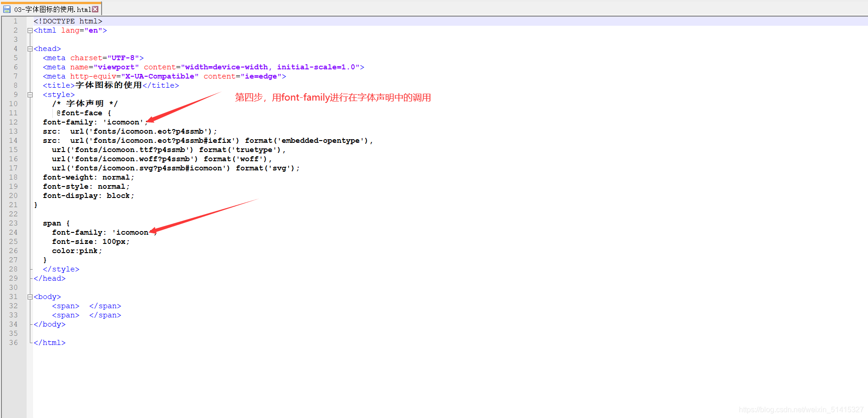868x418 pixels.
Task: Click the </html> closing tag
Action: 50,343
